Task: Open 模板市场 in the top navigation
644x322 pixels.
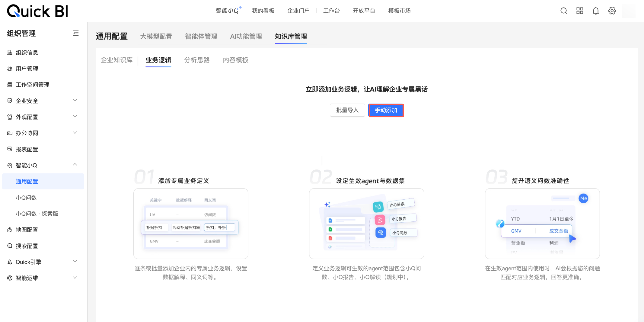Action: pyautogui.click(x=399, y=11)
